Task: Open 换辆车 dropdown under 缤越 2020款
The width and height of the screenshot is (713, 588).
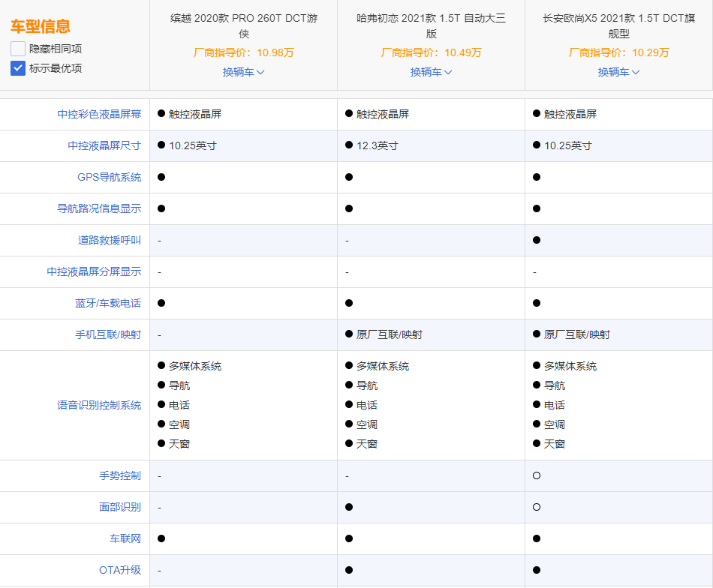Action: coord(243,72)
